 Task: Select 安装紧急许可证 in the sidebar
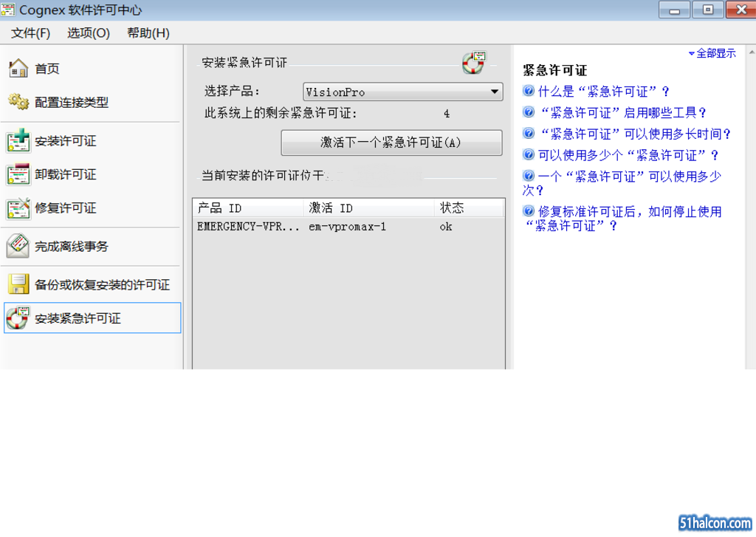click(x=92, y=318)
